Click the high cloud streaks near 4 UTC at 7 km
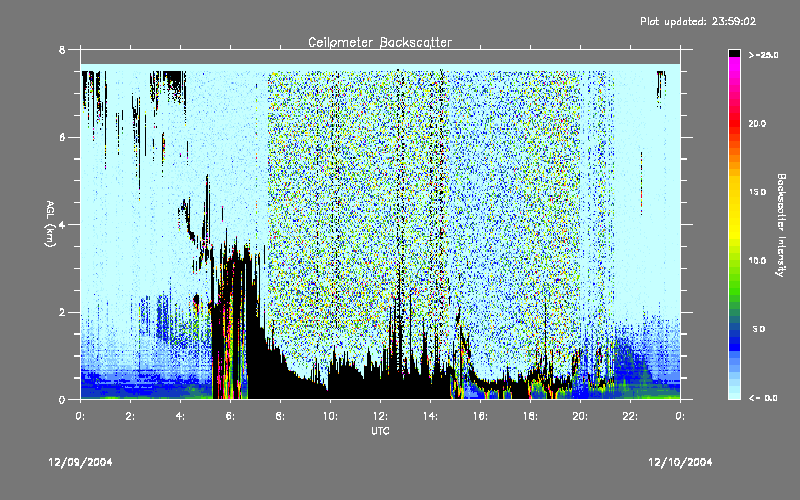 168,87
